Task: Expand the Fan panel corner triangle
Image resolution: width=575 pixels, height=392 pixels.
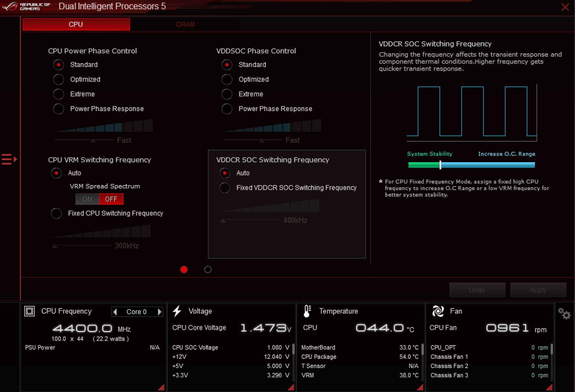Action: [549, 387]
